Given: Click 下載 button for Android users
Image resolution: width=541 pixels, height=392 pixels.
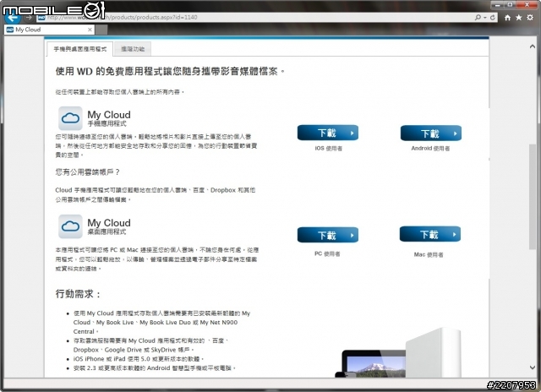Looking at the screenshot, I should (x=430, y=133).
